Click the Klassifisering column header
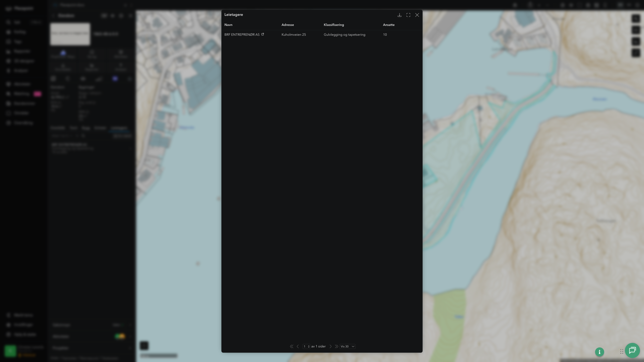644x362 pixels. coord(334,25)
